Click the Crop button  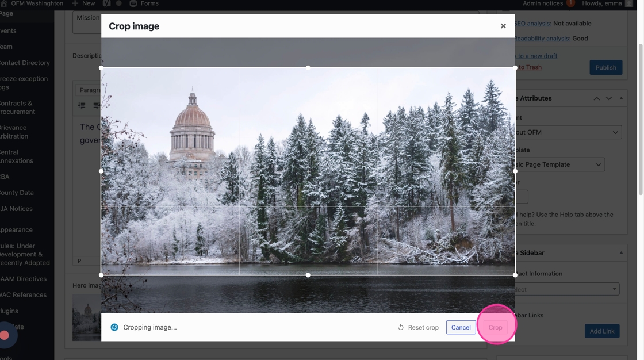495,328
